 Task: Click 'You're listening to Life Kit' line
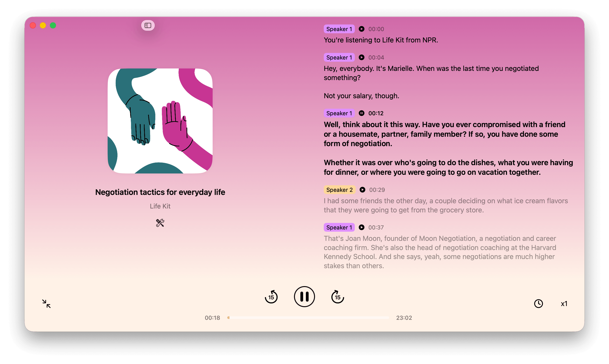coord(381,40)
